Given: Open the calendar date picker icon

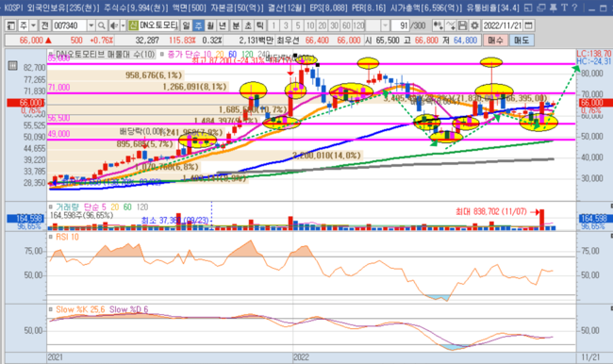Looking at the screenshot, I should 528,25.
